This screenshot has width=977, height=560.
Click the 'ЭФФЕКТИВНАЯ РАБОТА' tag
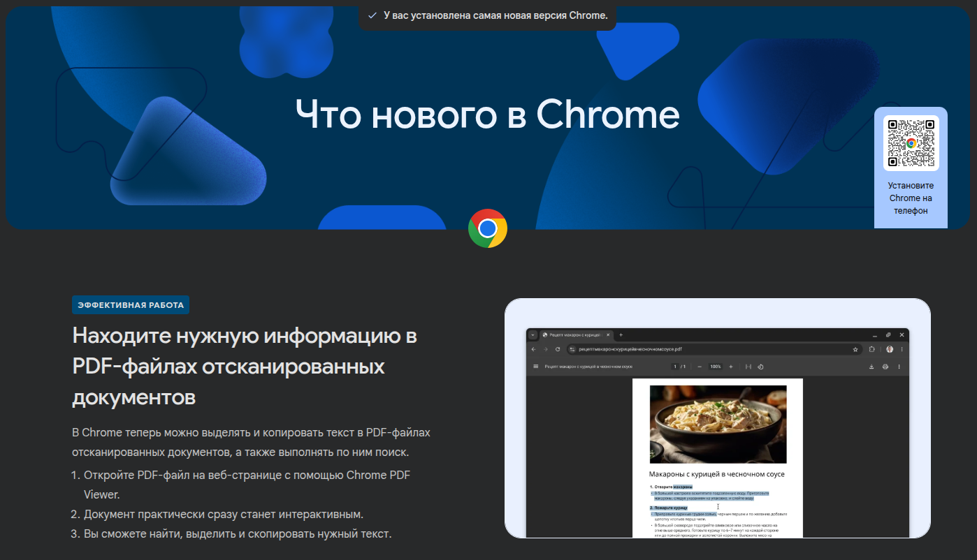click(131, 305)
